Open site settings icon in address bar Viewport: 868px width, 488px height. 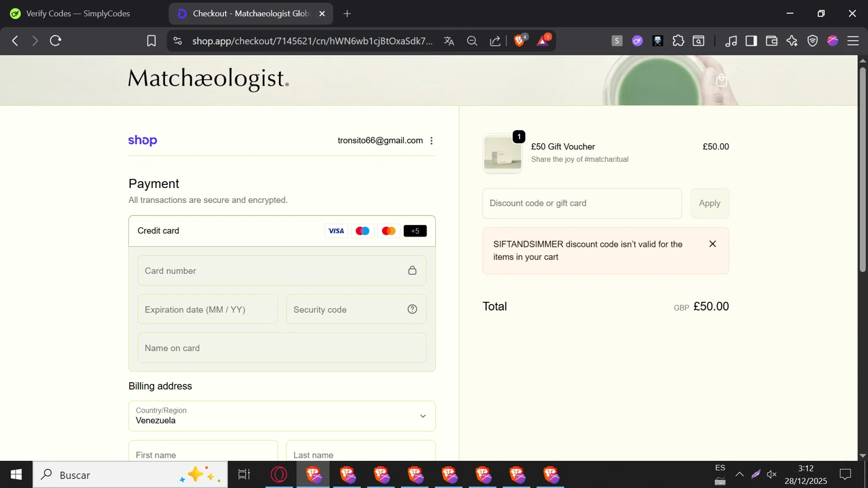click(x=178, y=41)
